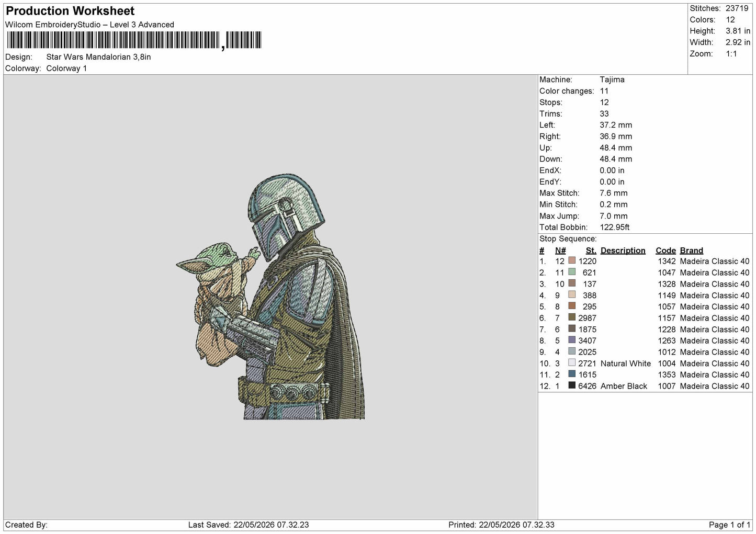Image resolution: width=756 pixels, height=534 pixels.
Task: Click the stitches count 23719
Action: coord(737,8)
